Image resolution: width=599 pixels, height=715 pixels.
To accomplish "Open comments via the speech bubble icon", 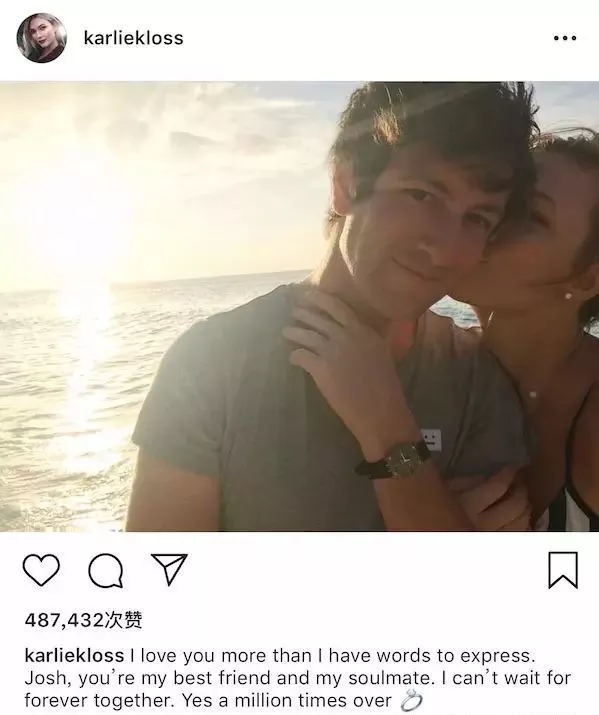I will click(106, 571).
